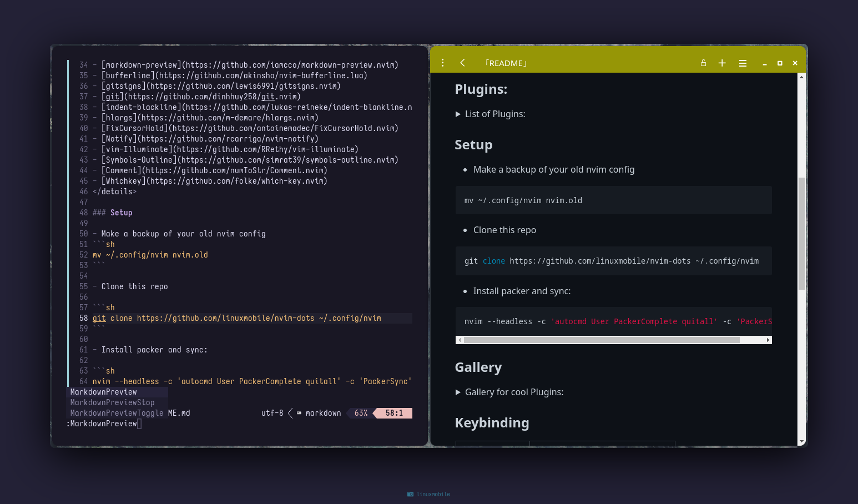Open a new tab with plus icon
The height and width of the screenshot is (504, 858).
722,63
